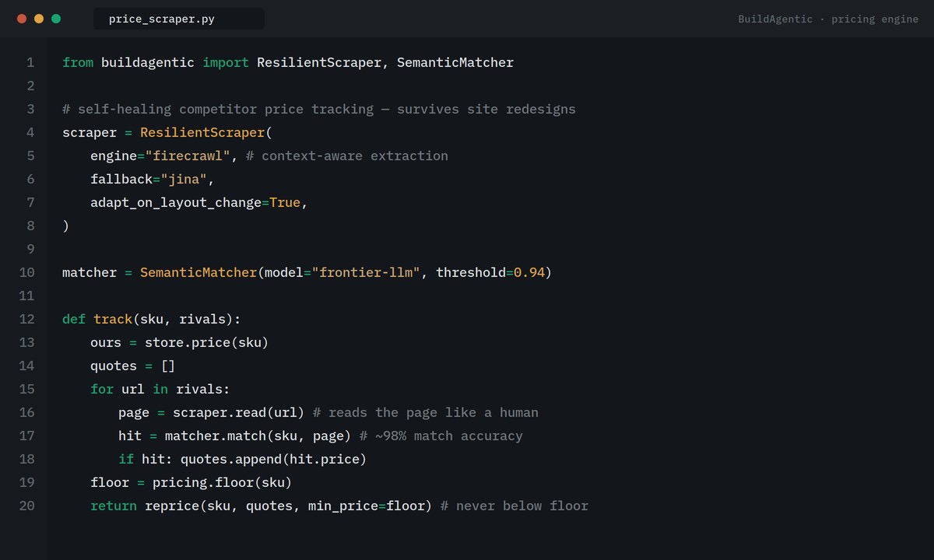Click line number 1 in gutter
The image size is (934, 560).
pyautogui.click(x=30, y=62)
